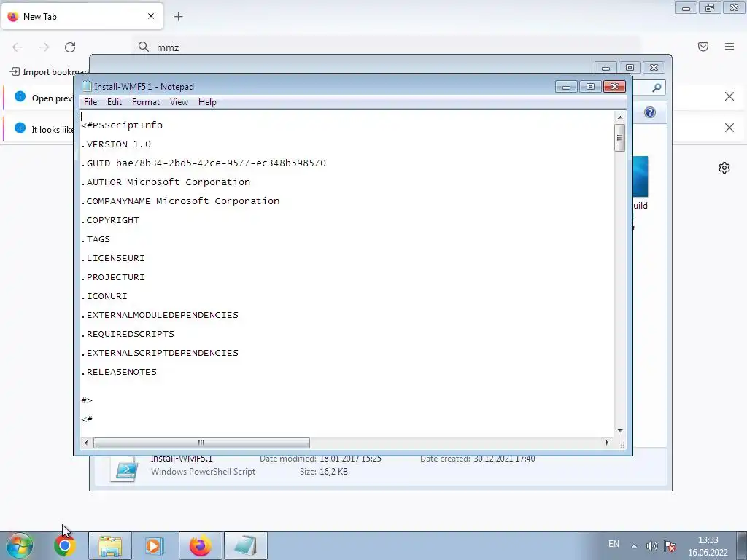747x560 pixels.
Task: Click the '.EXTERNALSCRIPTDEPENDENCIES' line
Action: (x=160, y=354)
